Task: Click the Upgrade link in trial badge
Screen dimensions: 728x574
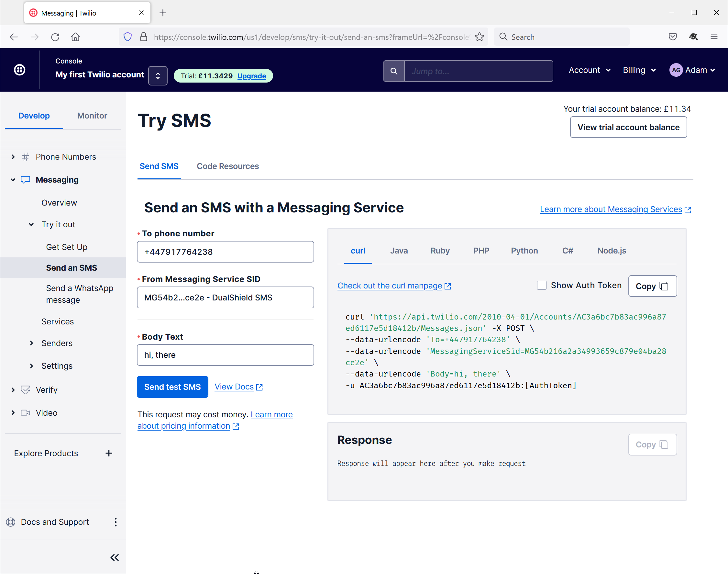Action: (x=251, y=76)
